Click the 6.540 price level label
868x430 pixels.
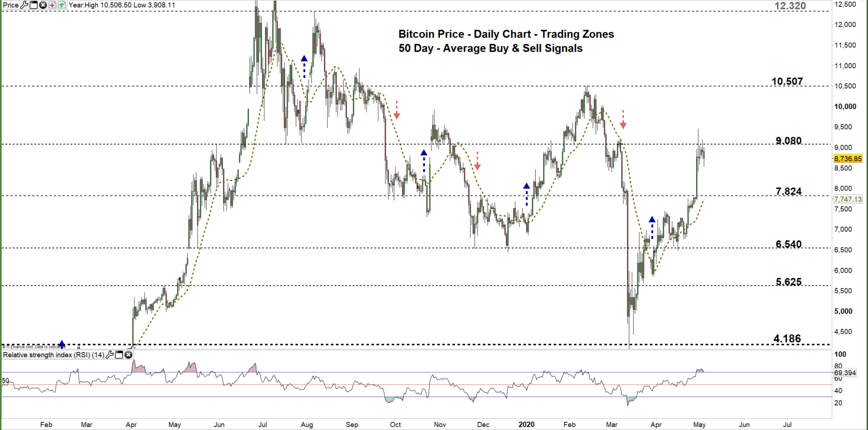788,244
